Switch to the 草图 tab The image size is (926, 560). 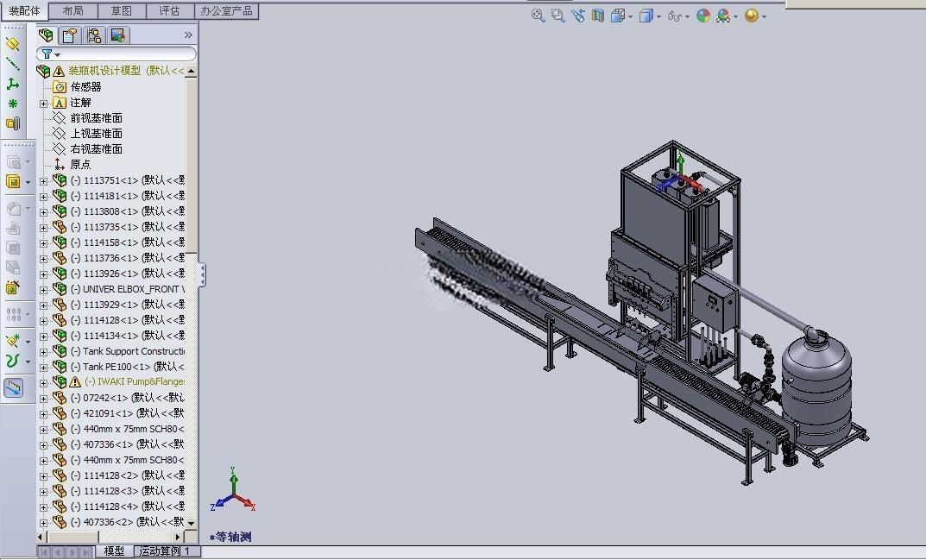click(x=122, y=11)
